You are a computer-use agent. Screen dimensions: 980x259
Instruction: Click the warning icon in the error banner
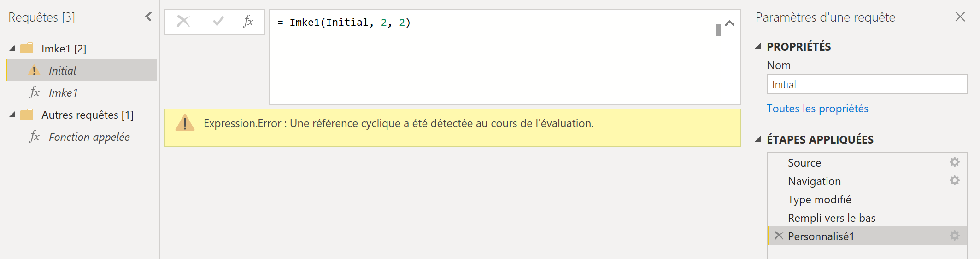click(x=185, y=123)
